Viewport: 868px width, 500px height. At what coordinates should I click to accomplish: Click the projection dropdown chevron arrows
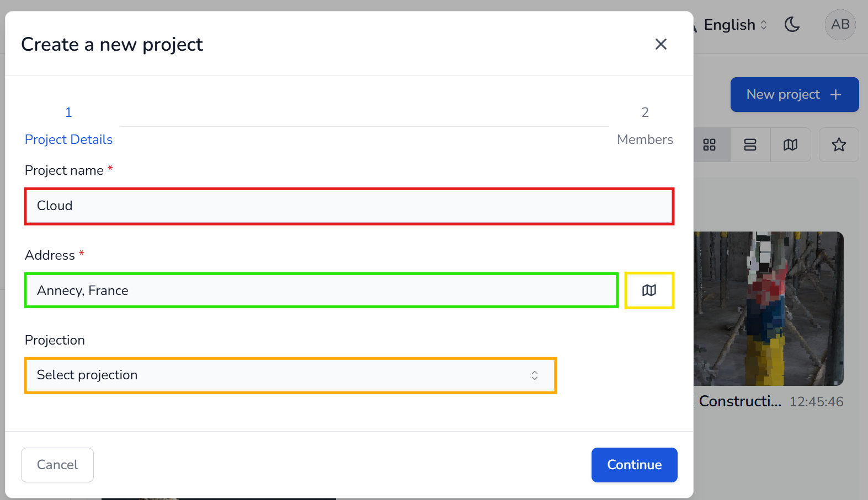(x=534, y=375)
